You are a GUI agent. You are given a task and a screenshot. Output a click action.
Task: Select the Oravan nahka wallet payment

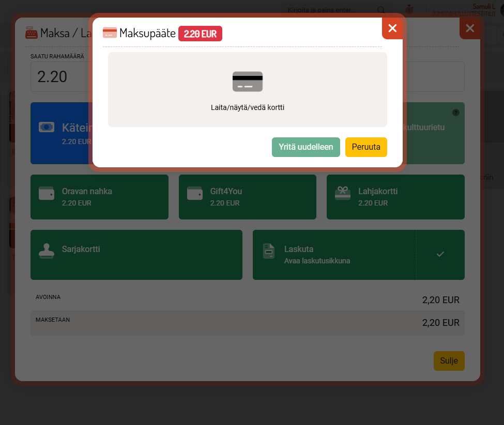click(99, 197)
